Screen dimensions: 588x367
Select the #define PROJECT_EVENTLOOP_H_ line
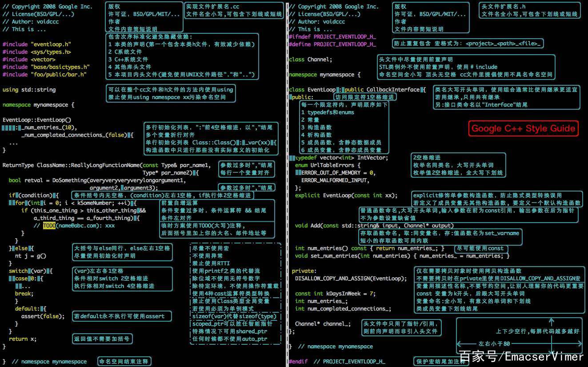pyautogui.click(x=332, y=44)
